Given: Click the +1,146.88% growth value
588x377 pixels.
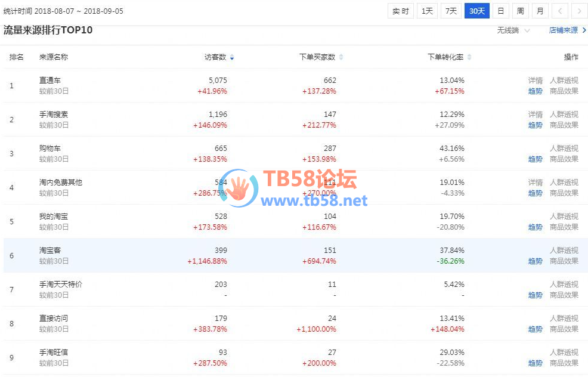Looking at the screenshot, I should click(x=208, y=261).
